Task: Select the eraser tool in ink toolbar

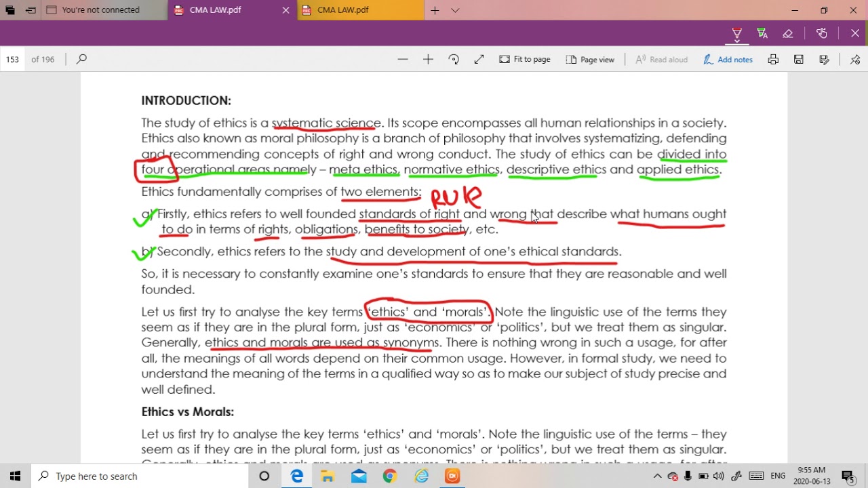Action: (788, 33)
